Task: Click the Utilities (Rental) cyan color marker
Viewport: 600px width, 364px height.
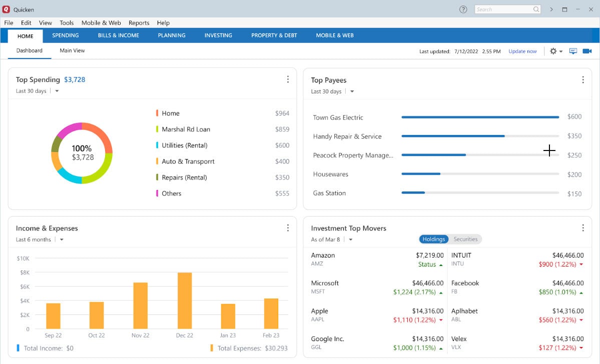Action: (157, 145)
